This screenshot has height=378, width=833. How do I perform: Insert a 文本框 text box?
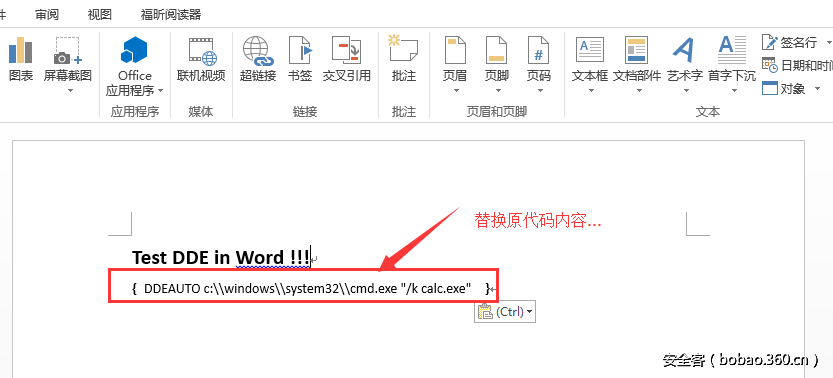click(590, 50)
